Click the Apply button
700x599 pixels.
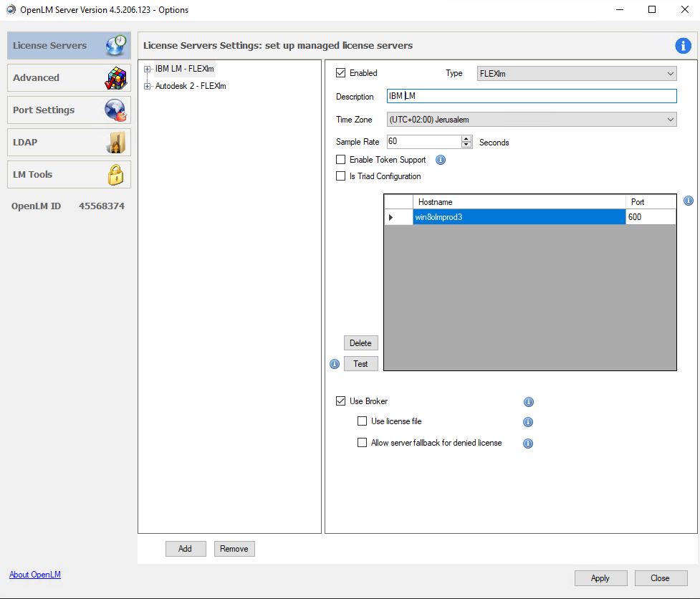pos(600,578)
